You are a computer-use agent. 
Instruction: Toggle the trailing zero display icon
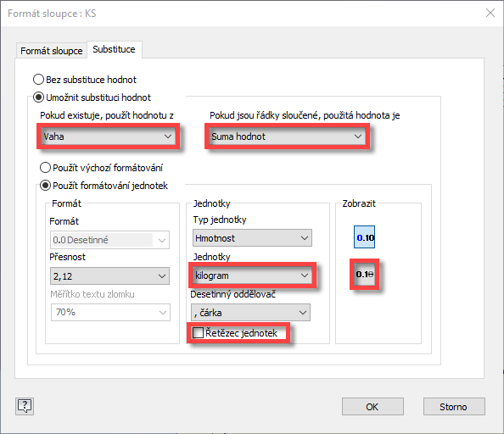tap(365, 274)
